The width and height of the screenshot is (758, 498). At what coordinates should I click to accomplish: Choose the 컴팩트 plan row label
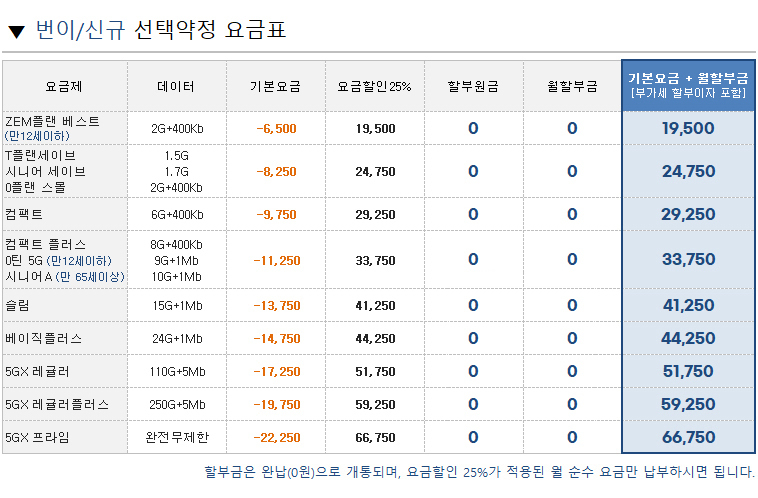tap(24, 214)
